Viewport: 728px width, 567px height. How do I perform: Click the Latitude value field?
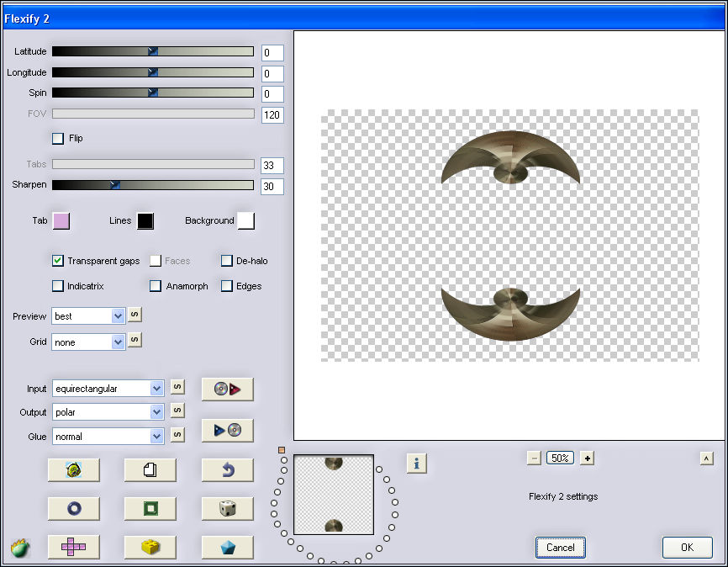[272, 52]
